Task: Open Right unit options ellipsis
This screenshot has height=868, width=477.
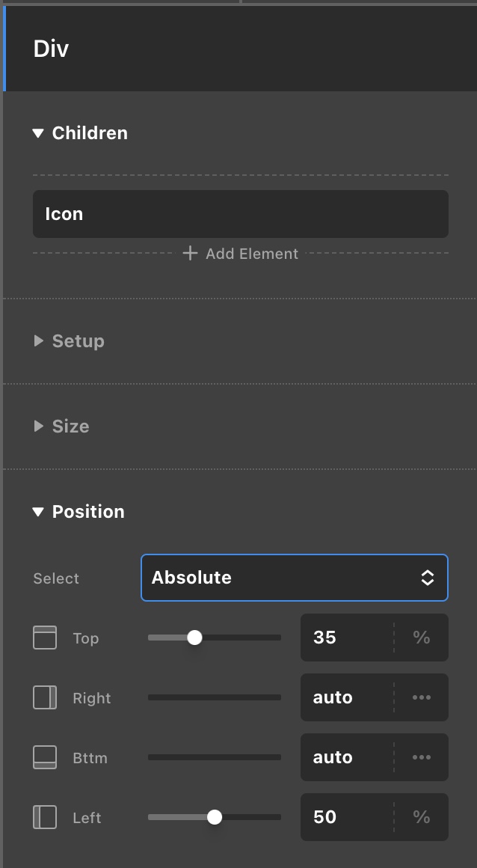Action: [422, 697]
